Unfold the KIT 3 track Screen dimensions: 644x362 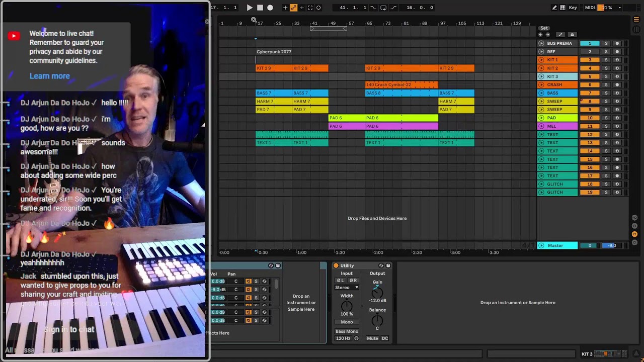pyautogui.click(x=541, y=76)
